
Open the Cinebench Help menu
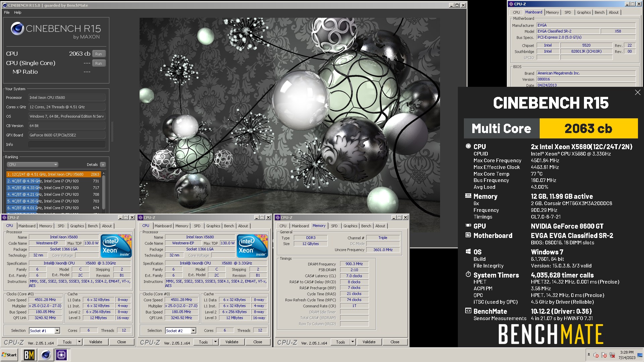point(17,12)
